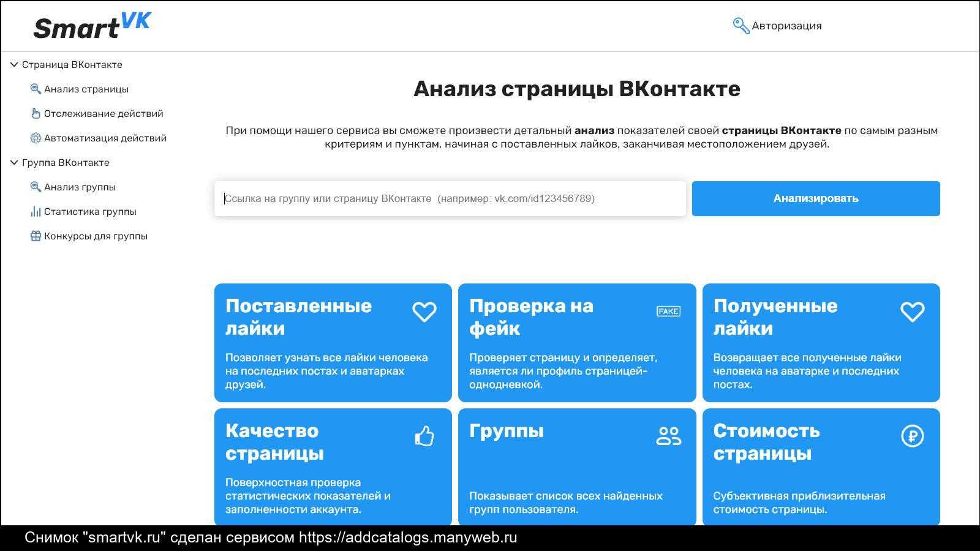Open Анализ группы in the sidebar
Viewport: 980px width, 551px height.
(80, 187)
